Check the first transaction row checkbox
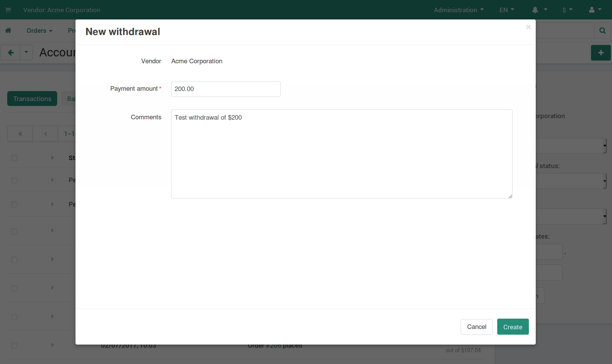This screenshot has width=612, height=364. point(14,180)
